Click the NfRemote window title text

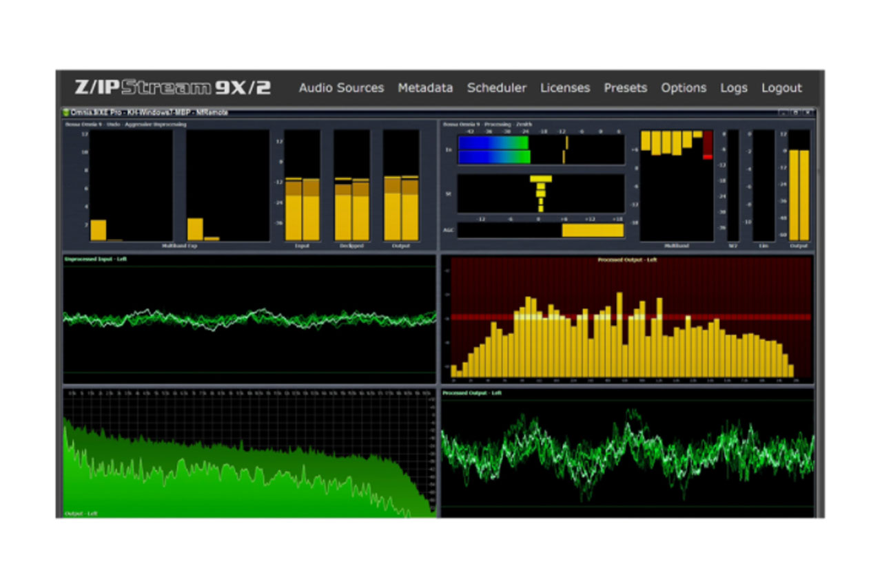click(150, 112)
